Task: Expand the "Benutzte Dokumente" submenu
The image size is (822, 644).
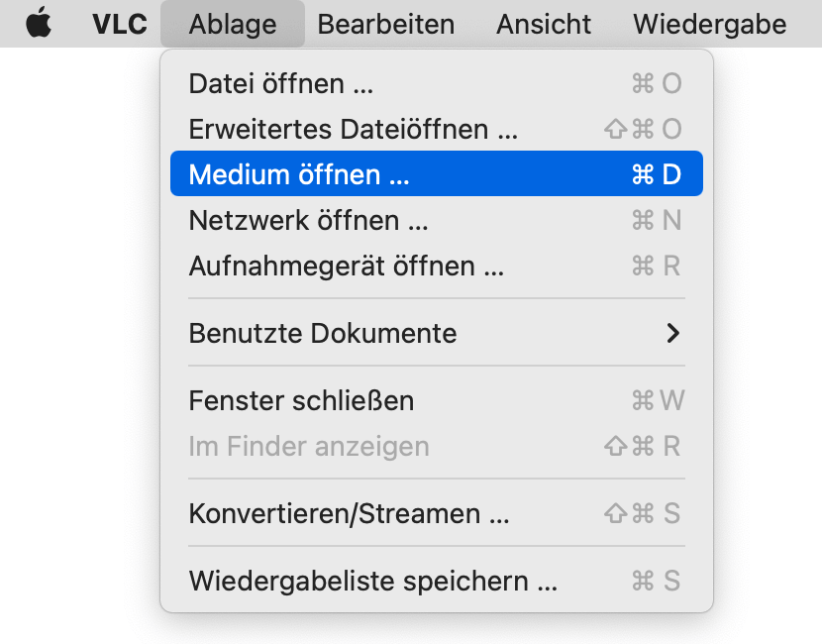Action: pos(322,333)
